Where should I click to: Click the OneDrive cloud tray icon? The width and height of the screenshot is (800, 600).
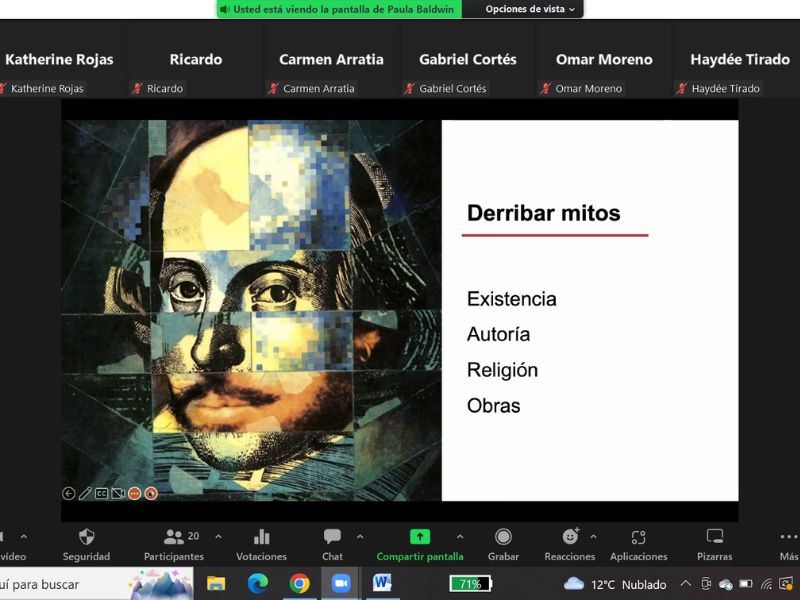726,584
